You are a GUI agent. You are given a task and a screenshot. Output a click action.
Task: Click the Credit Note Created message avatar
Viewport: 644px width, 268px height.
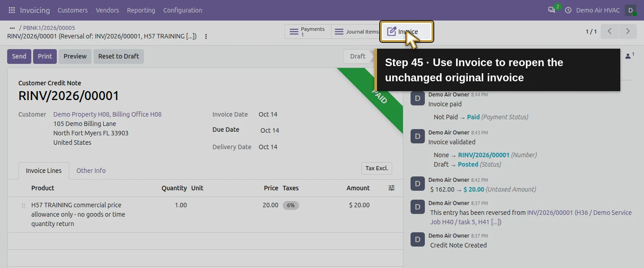click(x=417, y=239)
